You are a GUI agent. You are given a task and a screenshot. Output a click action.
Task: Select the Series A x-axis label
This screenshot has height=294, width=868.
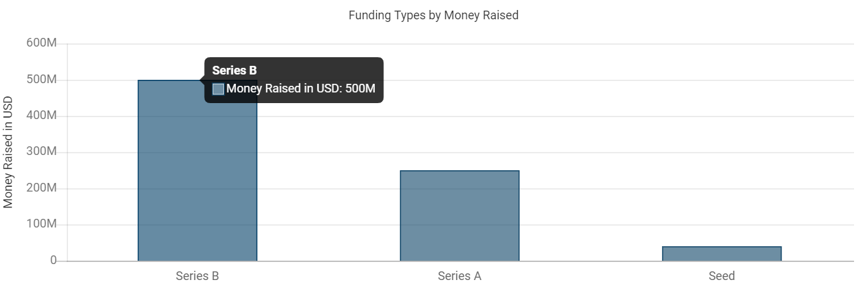pos(459,276)
